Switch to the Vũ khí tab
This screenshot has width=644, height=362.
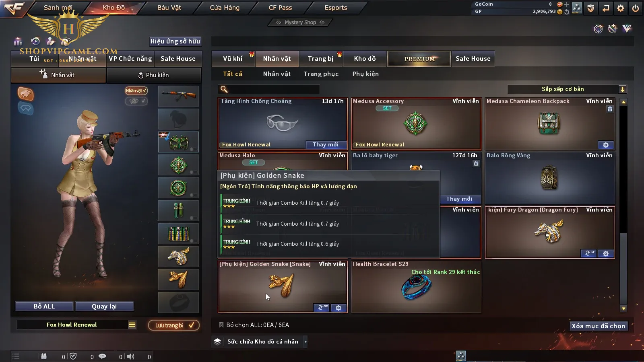[x=233, y=59]
